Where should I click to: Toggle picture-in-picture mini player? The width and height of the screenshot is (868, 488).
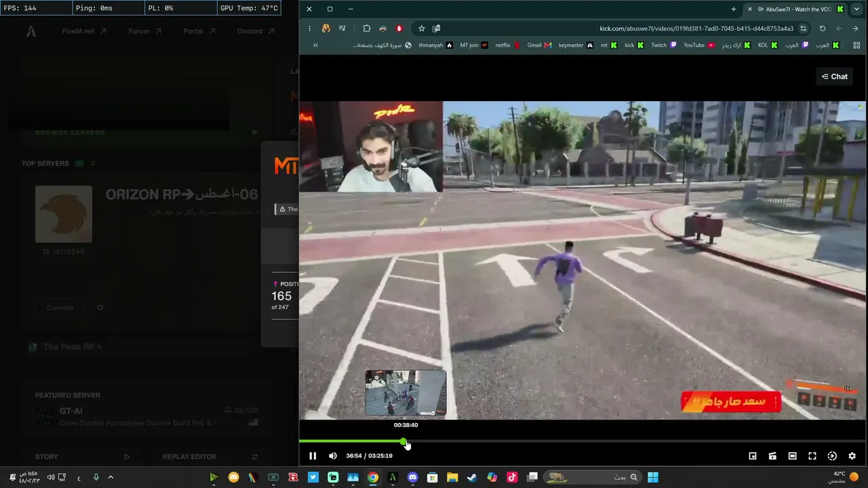pos(753,456)
